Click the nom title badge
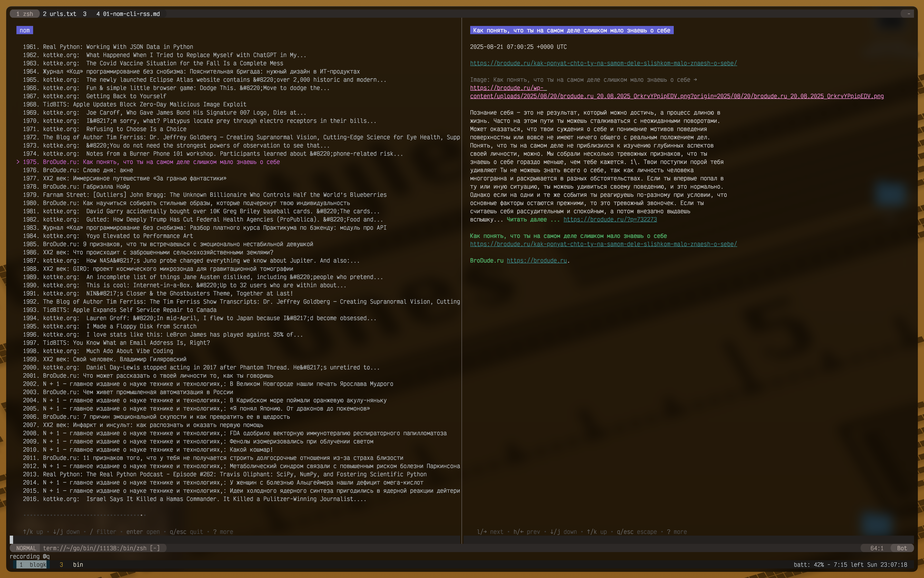The width and height of the screenshot is (924, 578). coord(25,30)
